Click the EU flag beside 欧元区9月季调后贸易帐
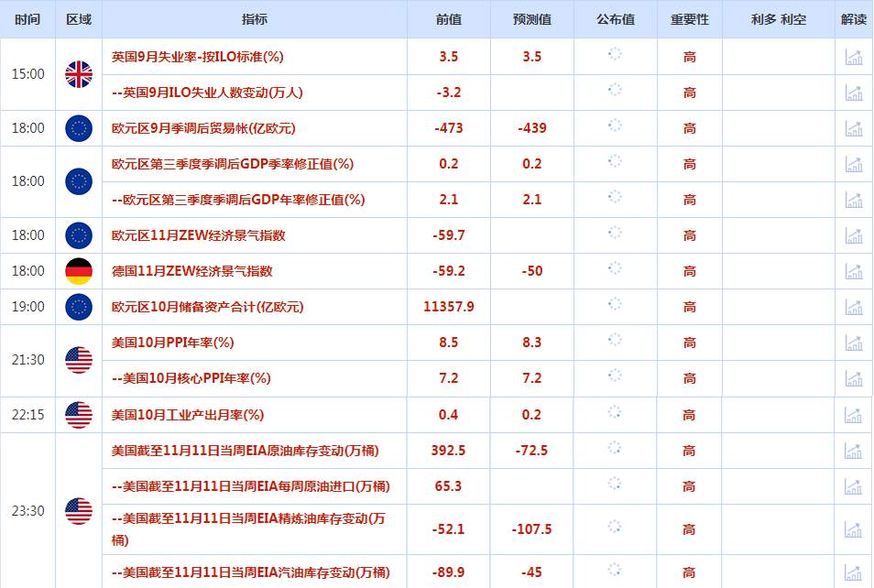The width and height of the screenshot is (874, 588). click(x=79, y=128)
